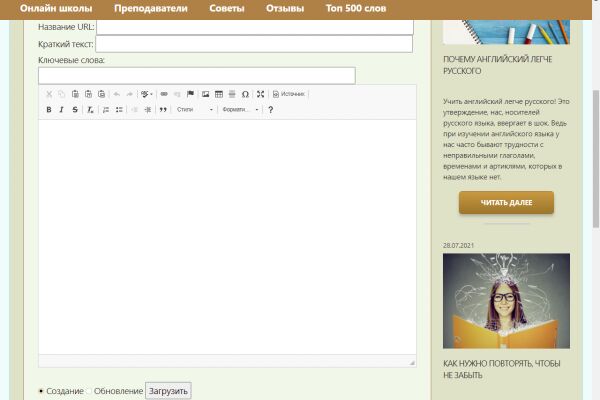Screen dimensions: 600x400
Task: Select the Создание radio button
Action: (41, 391)
